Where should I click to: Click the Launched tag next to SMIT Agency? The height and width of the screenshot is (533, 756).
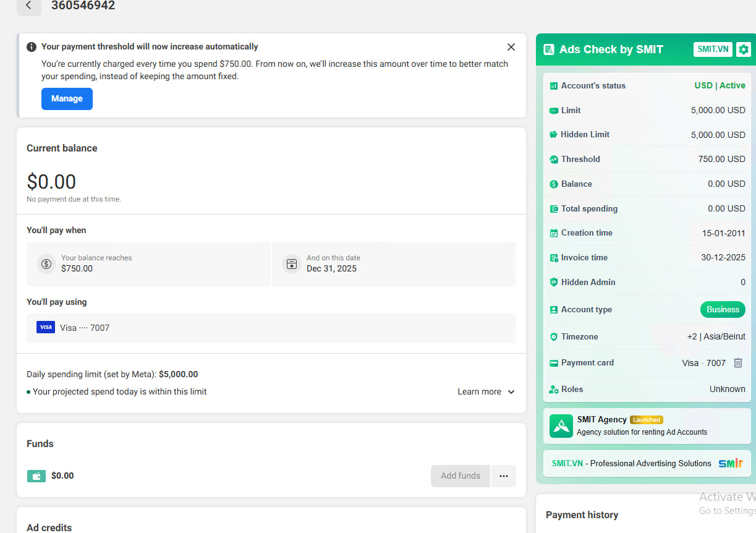646,420
